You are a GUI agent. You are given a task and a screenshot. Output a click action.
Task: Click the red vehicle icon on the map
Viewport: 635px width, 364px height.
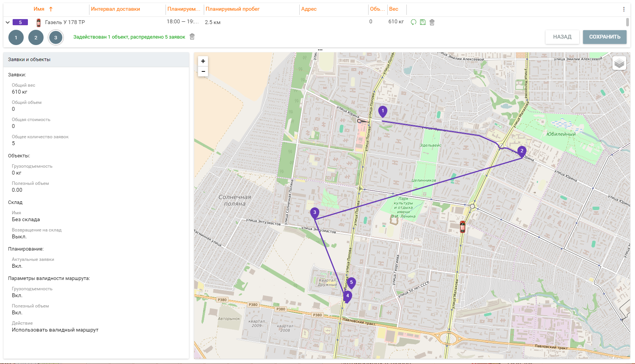[462, 226]
